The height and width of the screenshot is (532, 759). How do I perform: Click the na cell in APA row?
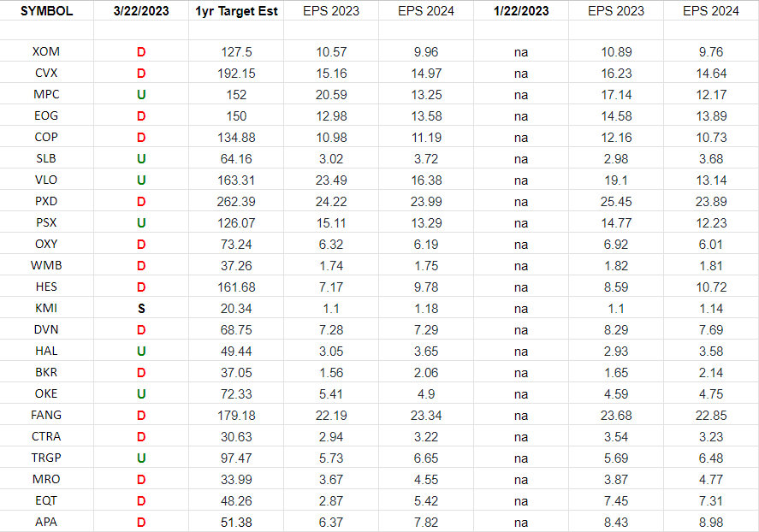point(521,523)
